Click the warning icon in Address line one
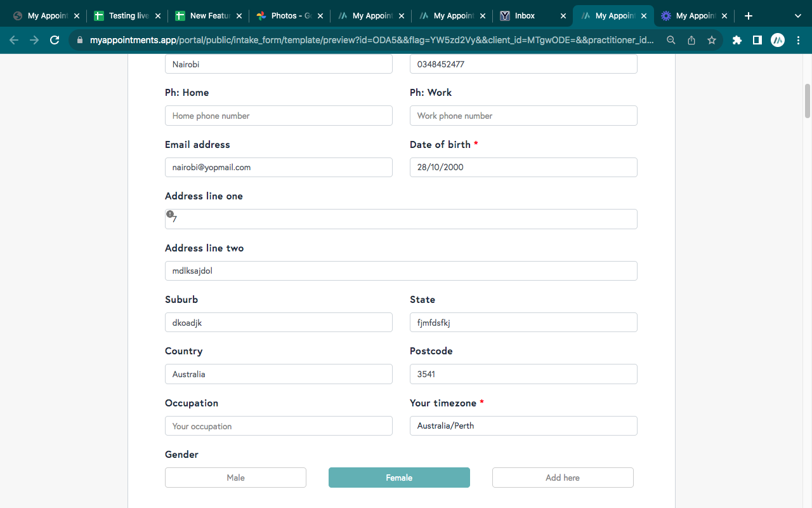The width and height of the screenshot is (812, 508). pos(170,214)
